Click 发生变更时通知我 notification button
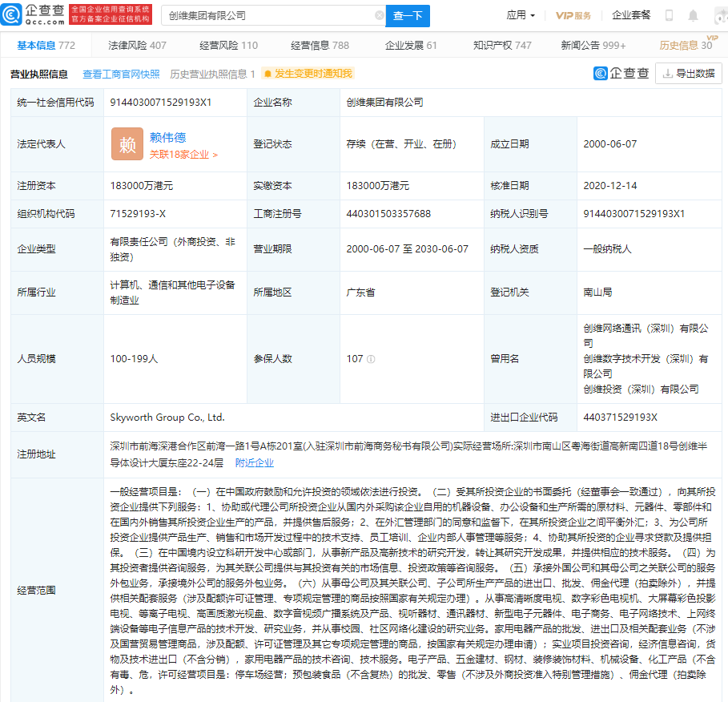Viewport: 728px width, 702px height. point(308,74)
